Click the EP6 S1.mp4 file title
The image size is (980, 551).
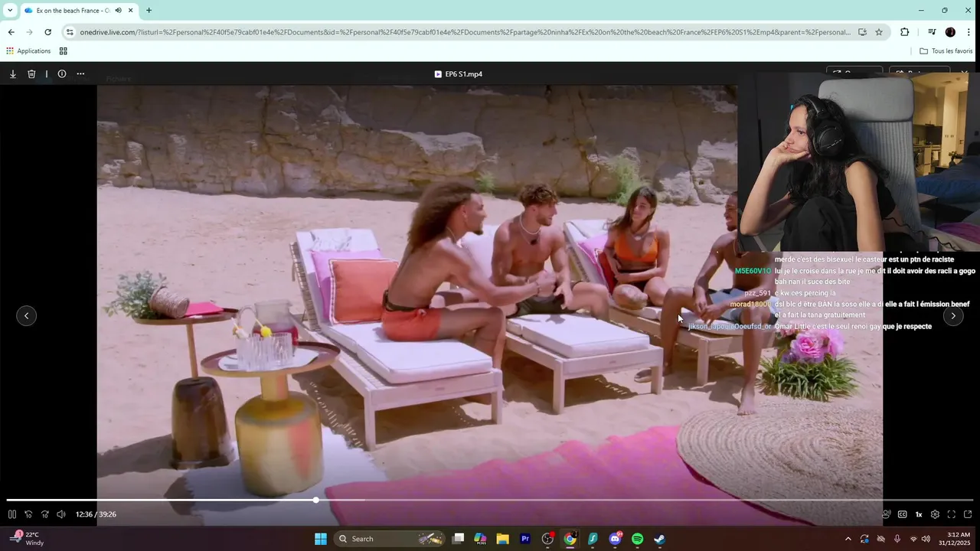[x=464, y=74]
